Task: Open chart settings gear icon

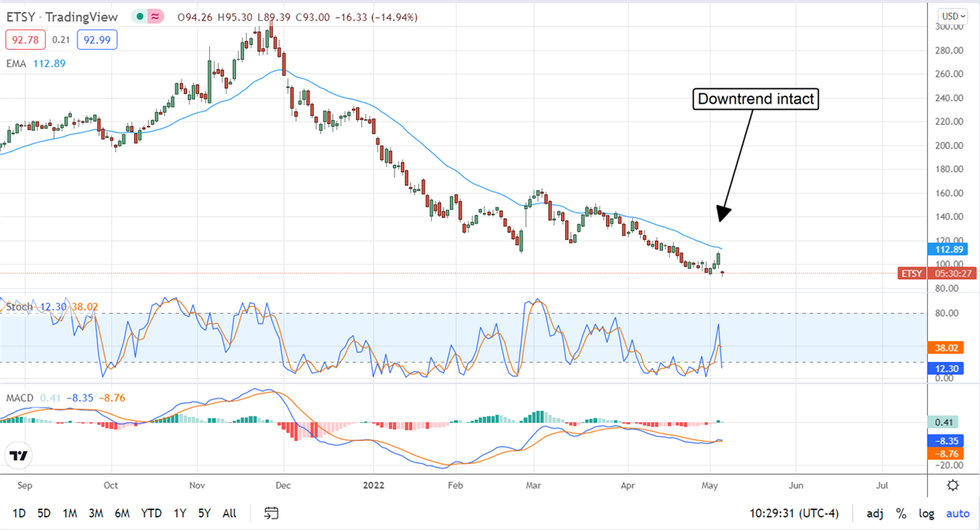Action: coord(952,485)
